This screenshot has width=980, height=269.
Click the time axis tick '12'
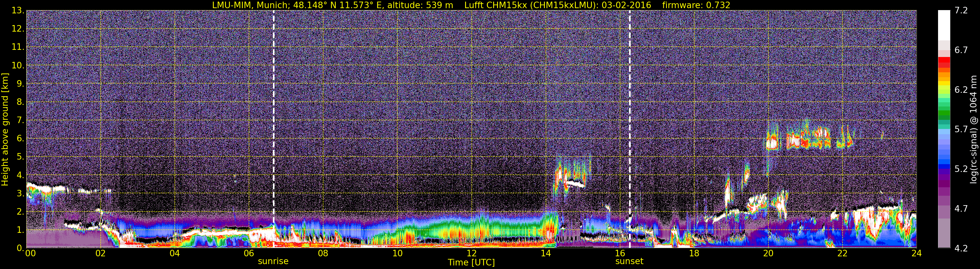[471, 254]
